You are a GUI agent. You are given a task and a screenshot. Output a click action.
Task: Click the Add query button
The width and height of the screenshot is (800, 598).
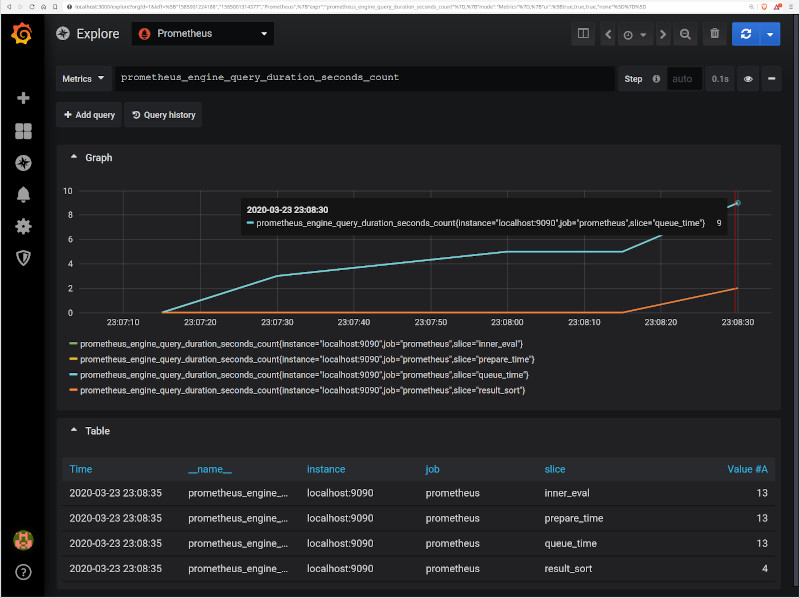tap(89, 115)
